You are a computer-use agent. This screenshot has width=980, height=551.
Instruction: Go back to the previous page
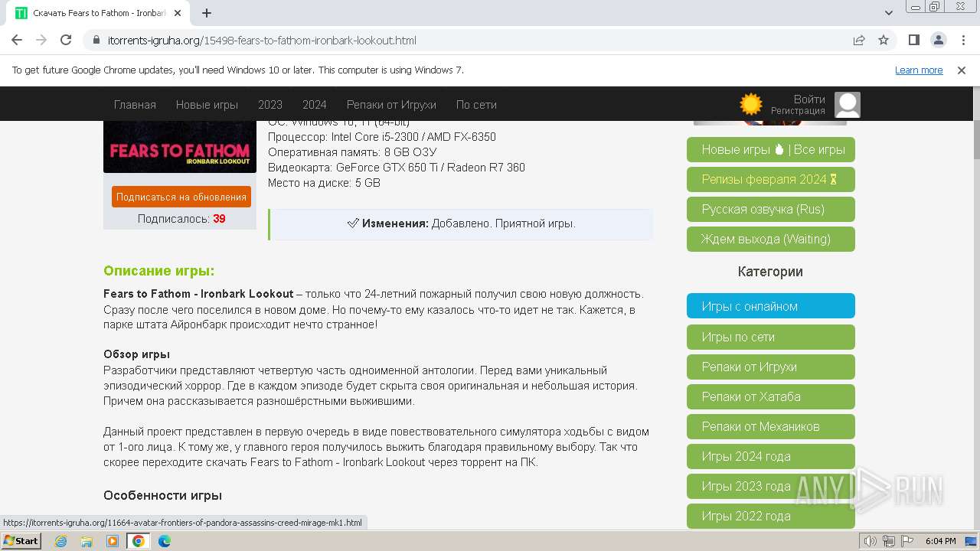17,40
